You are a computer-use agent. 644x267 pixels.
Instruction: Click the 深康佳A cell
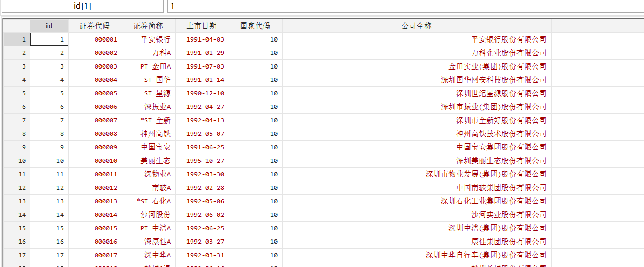[148, 242]
